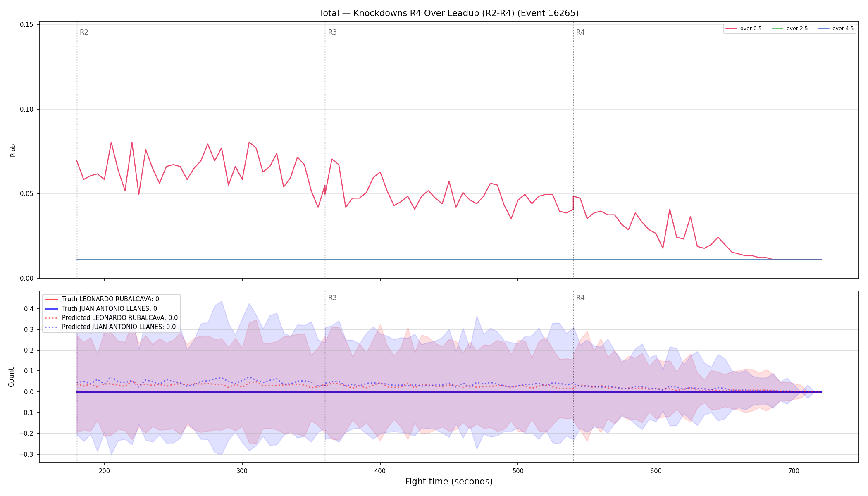
Task: Click the 0.15 tick on Prob axis
Action: coord(27,25)
